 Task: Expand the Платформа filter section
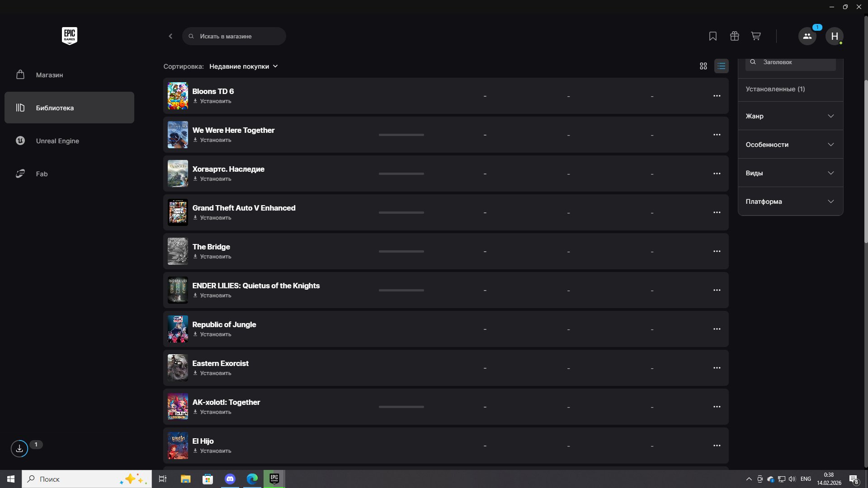790,202
